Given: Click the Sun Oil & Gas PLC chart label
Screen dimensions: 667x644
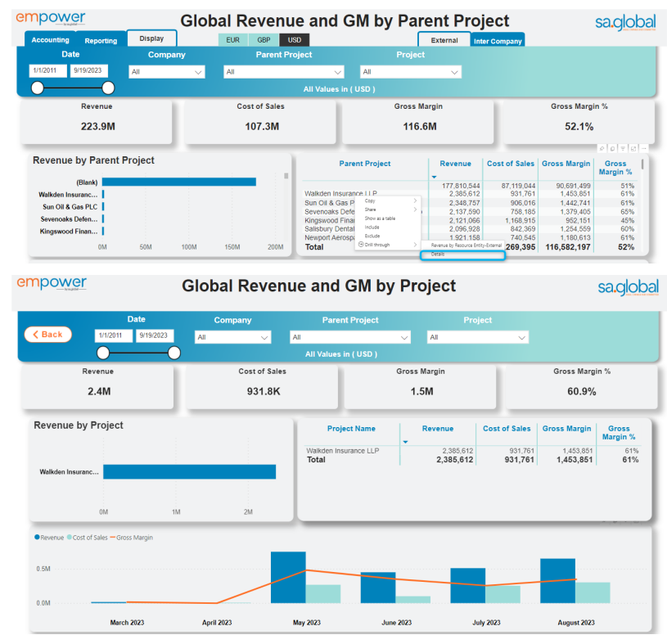Looking at the screenshot, I should coord(70,207).
